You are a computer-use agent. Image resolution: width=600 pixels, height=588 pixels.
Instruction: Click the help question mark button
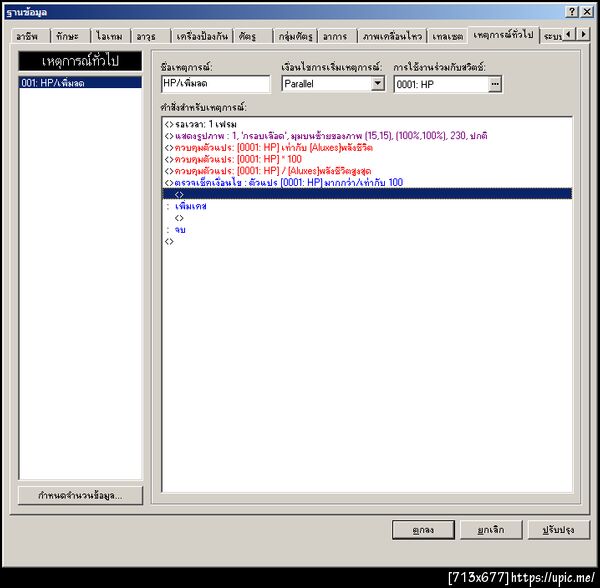571,12
